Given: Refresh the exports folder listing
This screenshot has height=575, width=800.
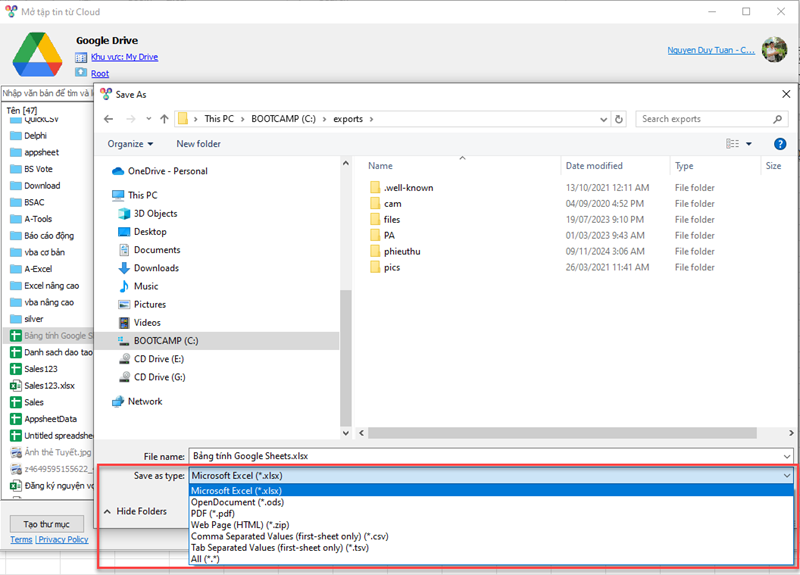Looking at the screenshot, I should tap(619, 119).
